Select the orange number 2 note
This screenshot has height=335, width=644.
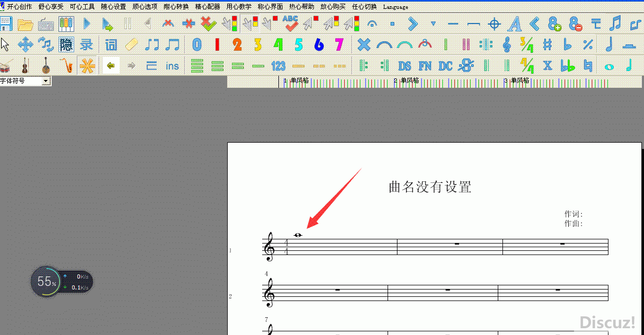click(237, 45)
